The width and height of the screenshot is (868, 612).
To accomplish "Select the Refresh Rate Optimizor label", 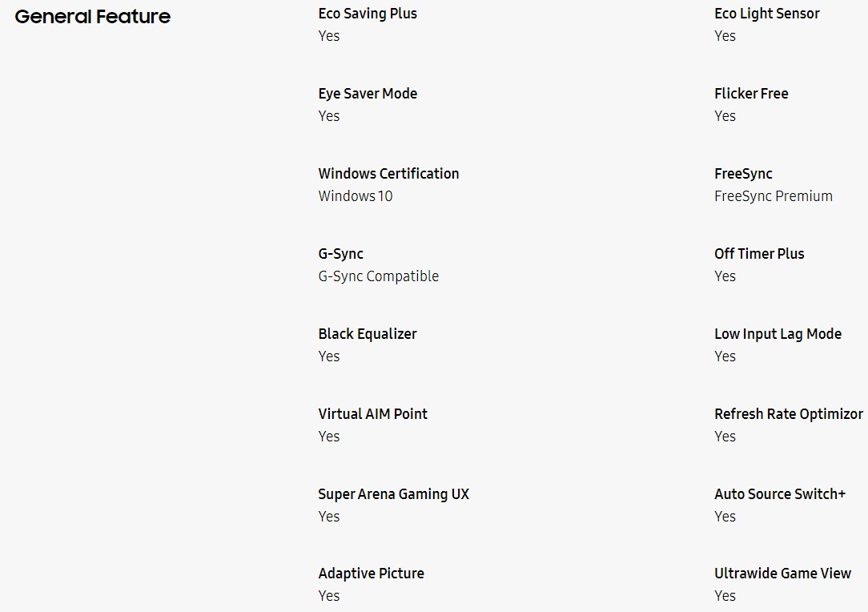I will point(788,414).
